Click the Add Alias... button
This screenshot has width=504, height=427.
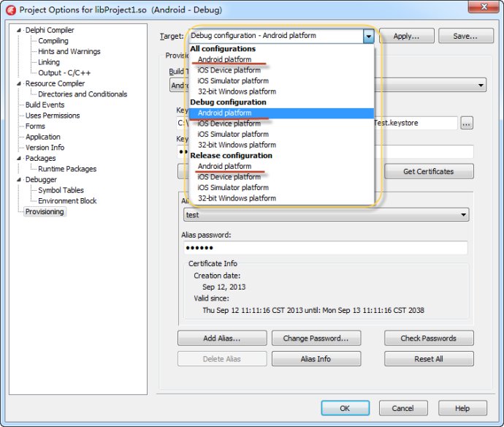[x=222, y=339]
